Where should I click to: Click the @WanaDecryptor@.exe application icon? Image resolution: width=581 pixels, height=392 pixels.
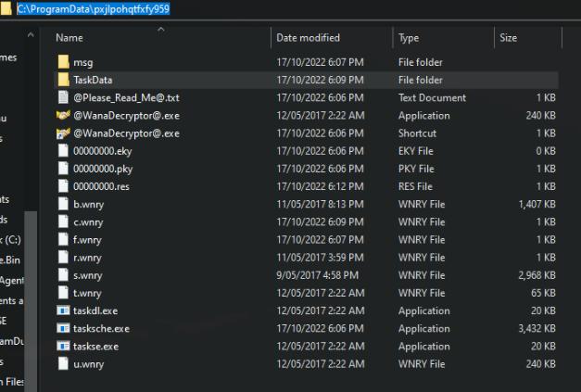coord(63,116)
